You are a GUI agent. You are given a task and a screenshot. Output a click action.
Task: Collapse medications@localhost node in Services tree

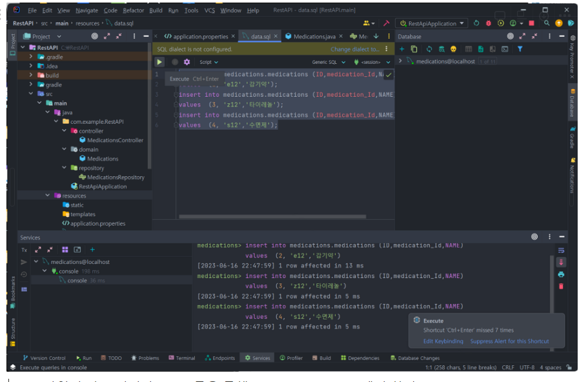(x=36, y=261)
